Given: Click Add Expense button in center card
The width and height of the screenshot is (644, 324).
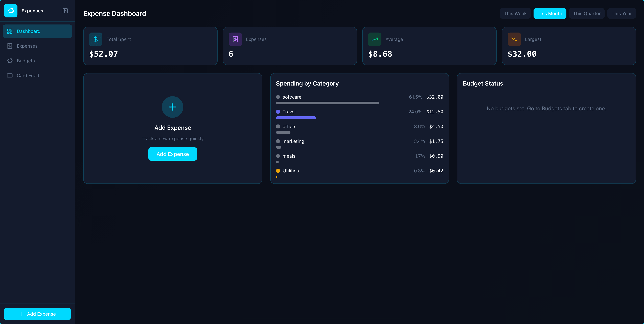Looking at the screenshot, I should click(173, 154).
